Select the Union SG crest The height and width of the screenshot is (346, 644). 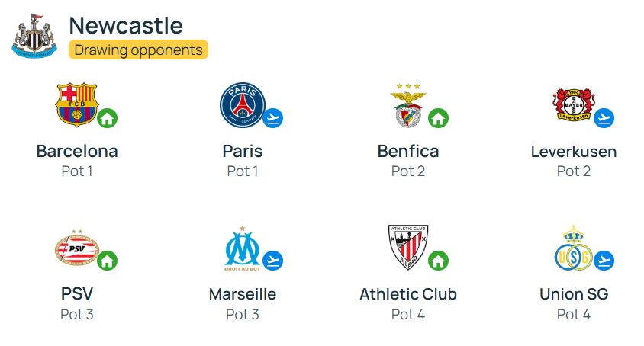coord(574,248)
